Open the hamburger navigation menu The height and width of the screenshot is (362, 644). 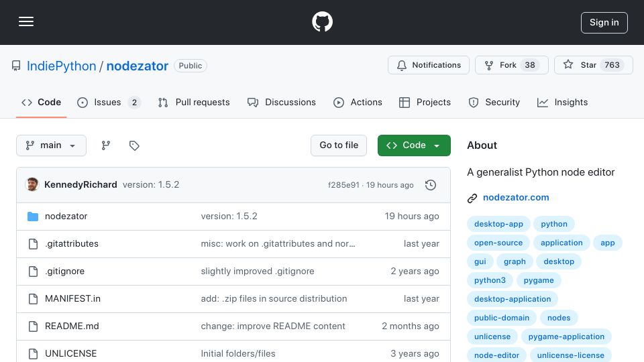pyautogui.click(x=26, y=21)
